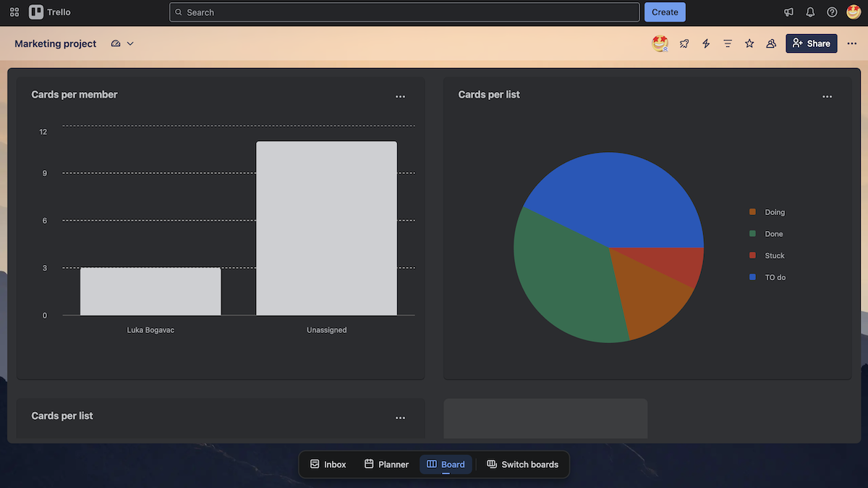The width and height of the screenshot is (868, 488).
Task: Open the Cards per list chart menu
Action: [x=827, y=96]
